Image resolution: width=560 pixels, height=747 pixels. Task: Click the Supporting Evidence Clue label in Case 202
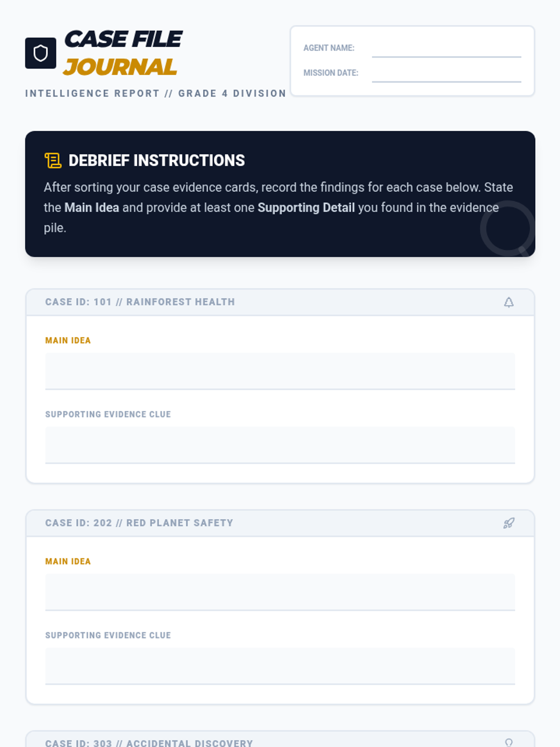click(108, 635)
